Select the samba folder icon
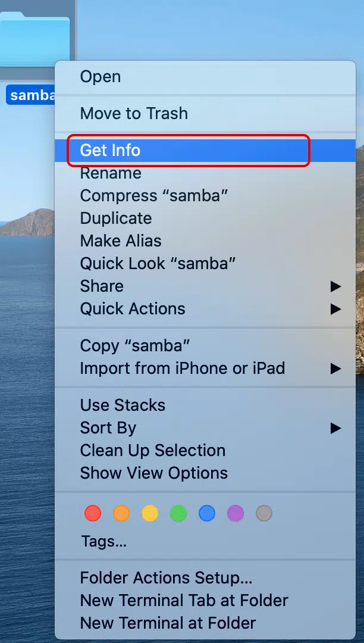The height and width of the screenshot is (643, 364). point(35,39)
